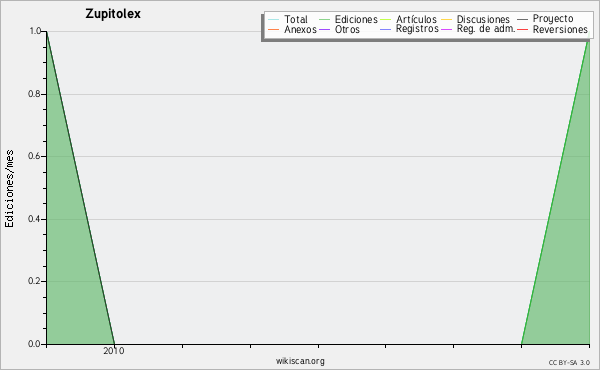Click the 0.0 y-axis value

(35, 344)
